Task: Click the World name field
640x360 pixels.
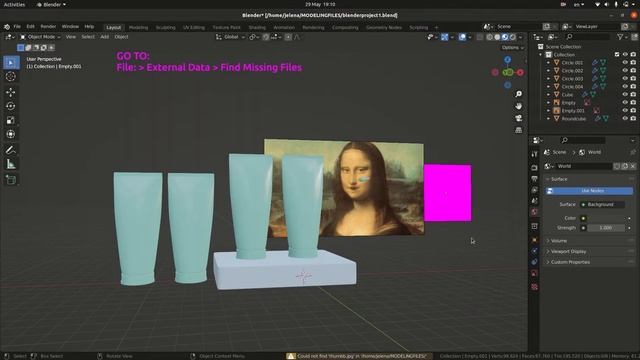Action: click(584, 166)
